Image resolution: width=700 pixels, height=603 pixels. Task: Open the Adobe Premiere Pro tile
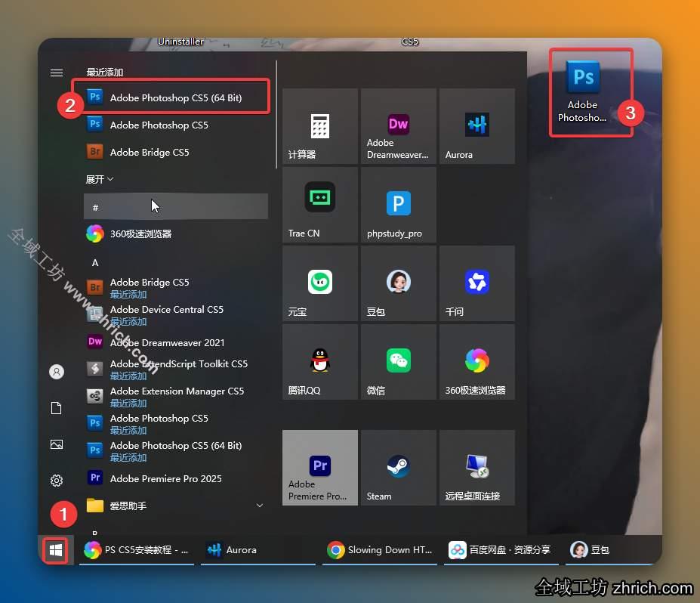point(320,468)
